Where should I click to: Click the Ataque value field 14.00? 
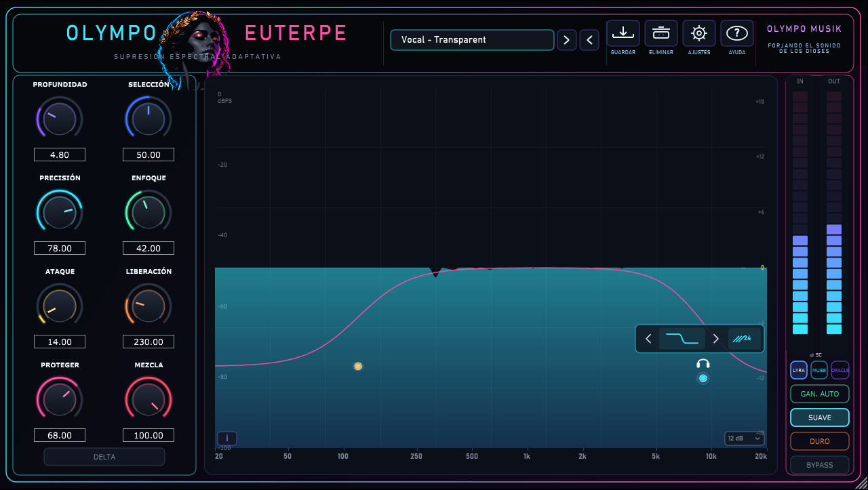coord(60,342)
